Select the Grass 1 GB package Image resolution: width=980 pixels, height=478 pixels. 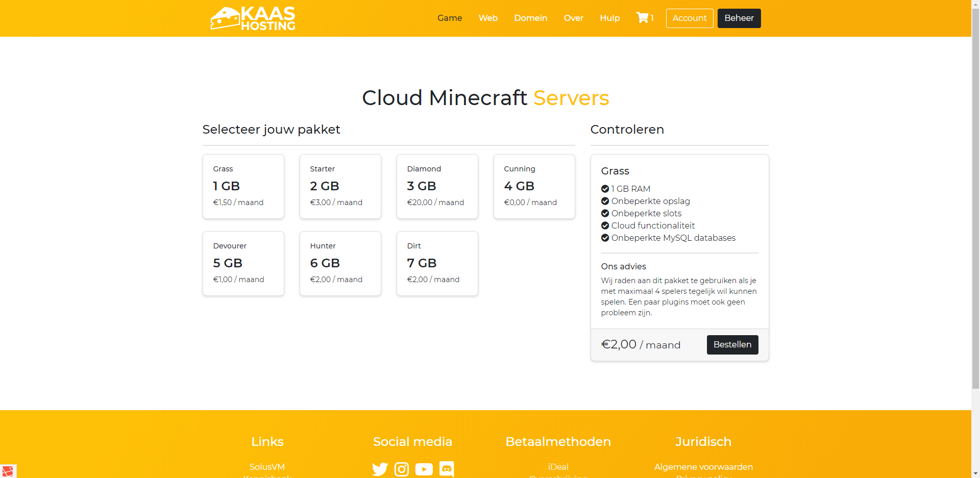tap(243, 186)
